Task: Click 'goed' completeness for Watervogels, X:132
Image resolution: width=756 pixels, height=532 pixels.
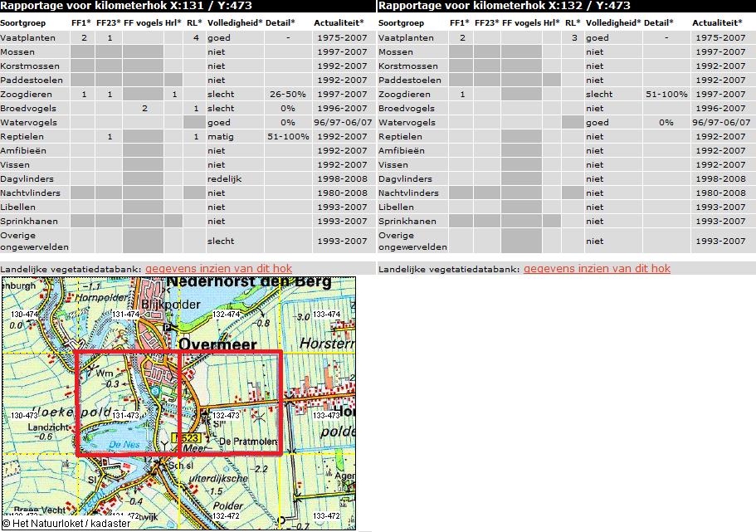Action: tap(597, 122)
